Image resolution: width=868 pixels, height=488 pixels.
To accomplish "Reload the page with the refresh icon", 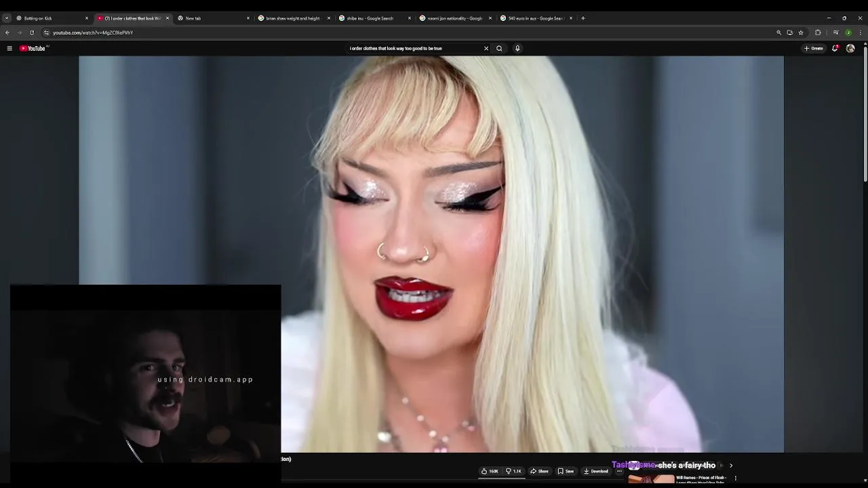I will point(31,33).
